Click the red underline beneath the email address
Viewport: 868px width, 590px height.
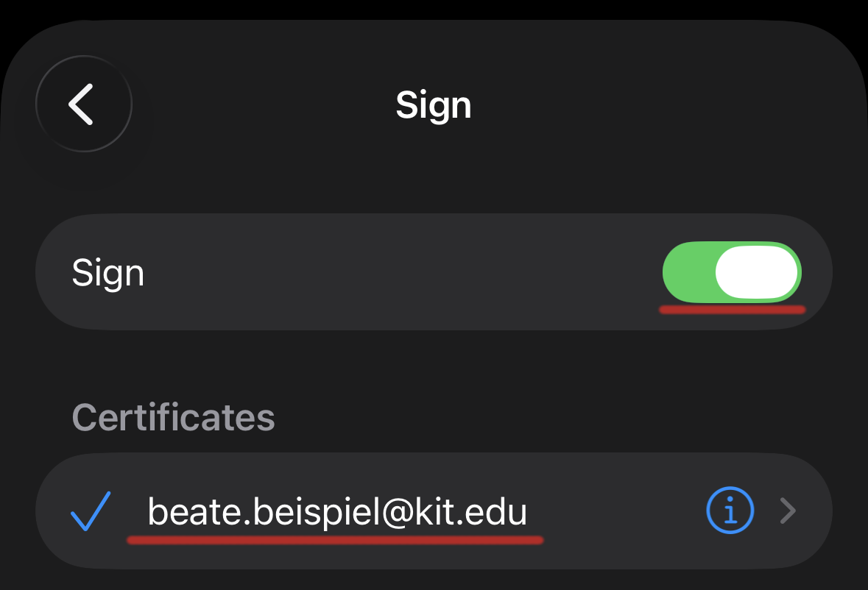tap(335, 540)
